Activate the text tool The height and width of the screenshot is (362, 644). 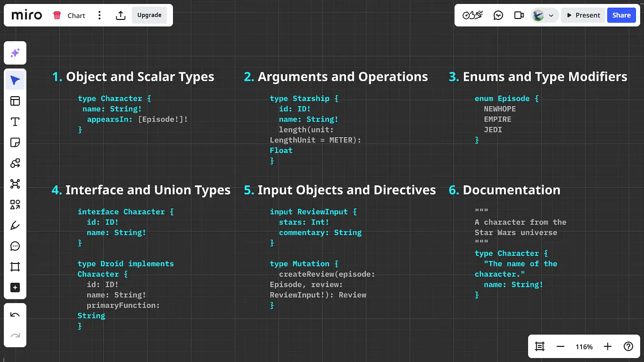[x=15, y=122]
